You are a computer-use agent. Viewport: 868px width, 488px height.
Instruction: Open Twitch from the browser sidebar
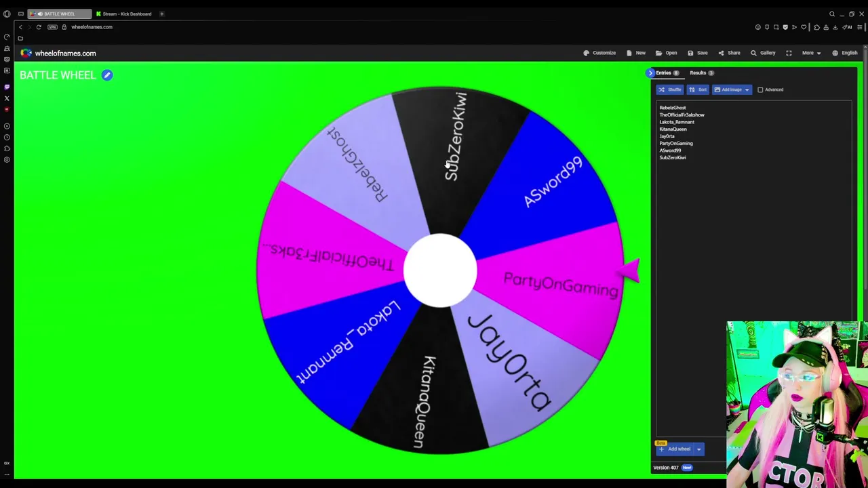(7, 86)
